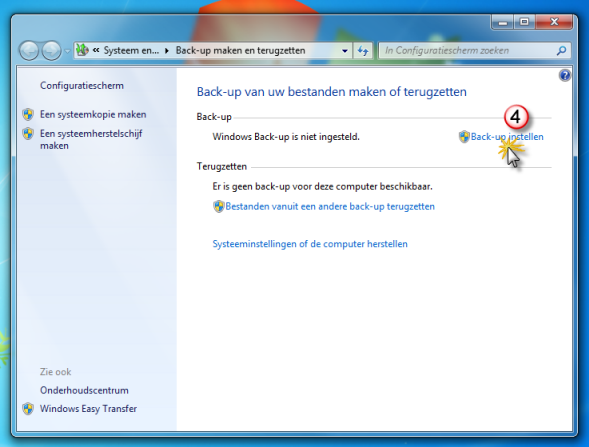The image size is (589, 447).
Task: Click shield icon beside 'Een systeemherstelschijf maken'
Action: click(28, 133)
